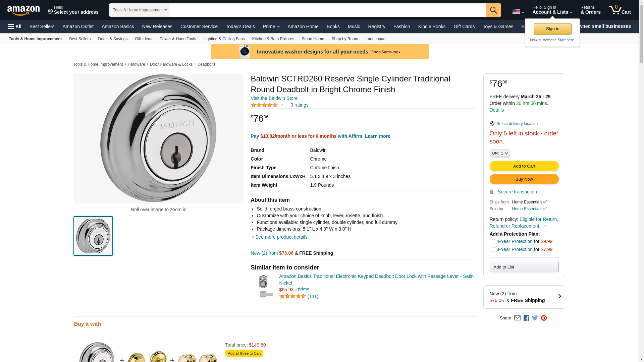Share product via email icon
The width and height of the screenshot is (644, 362).
pos(517,318)
